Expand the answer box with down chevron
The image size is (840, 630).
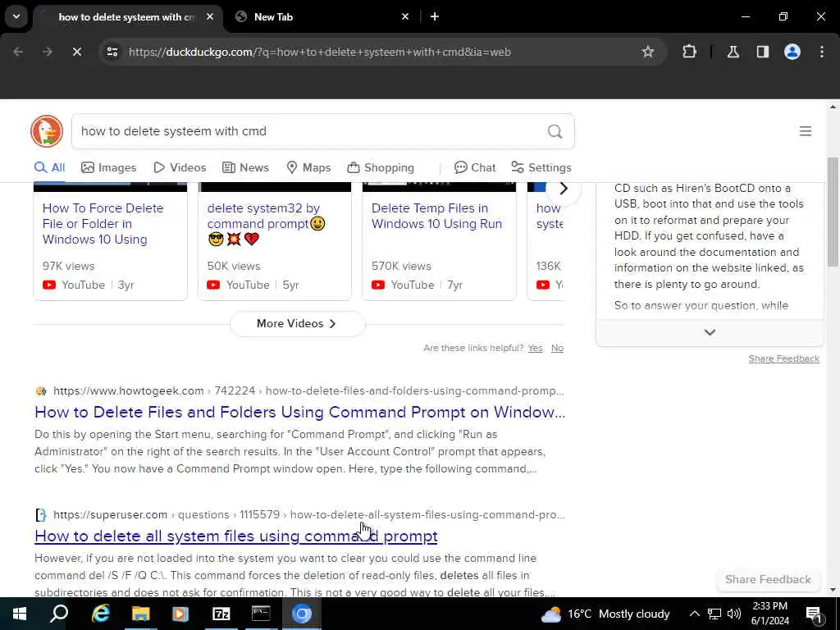point(710,333)
